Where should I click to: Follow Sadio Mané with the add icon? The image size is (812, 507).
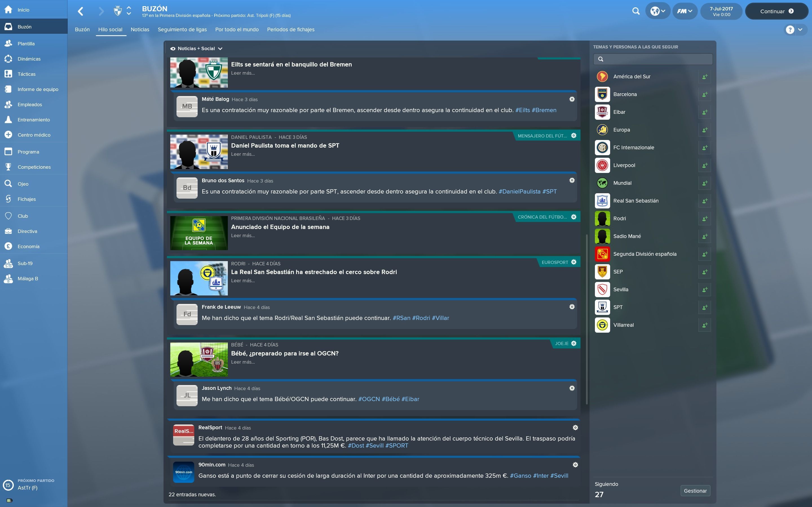[705, 236]
